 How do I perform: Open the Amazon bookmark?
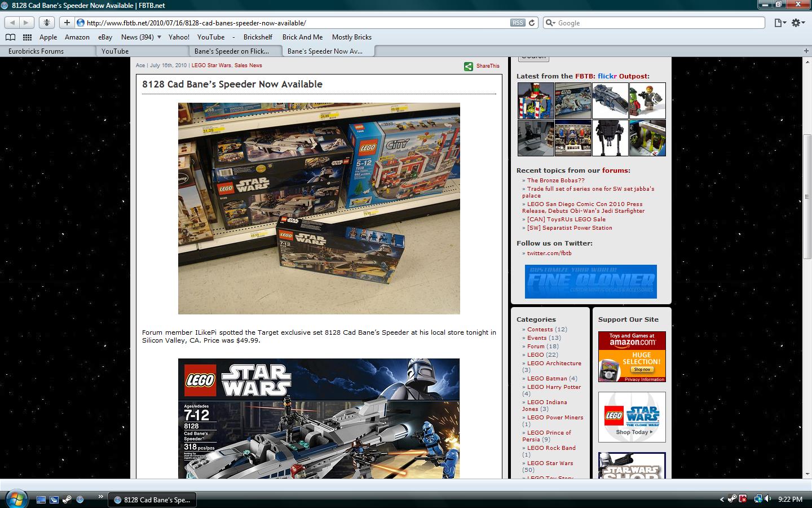click(x=77, y=37)
